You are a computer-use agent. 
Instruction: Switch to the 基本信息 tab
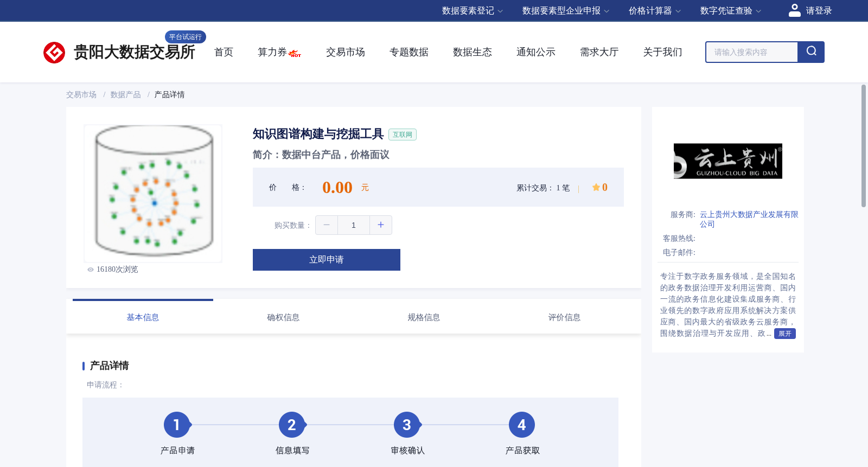coord(143,317)
